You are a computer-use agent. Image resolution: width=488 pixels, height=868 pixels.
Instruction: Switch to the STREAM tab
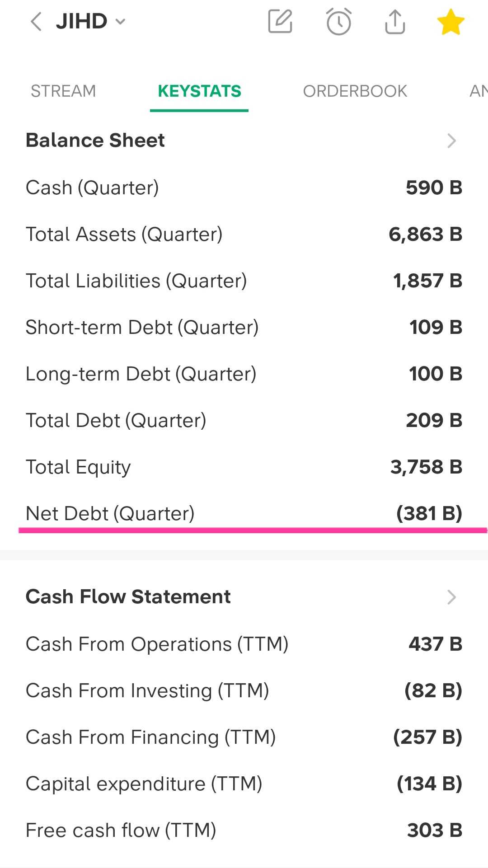click(63, 91)
